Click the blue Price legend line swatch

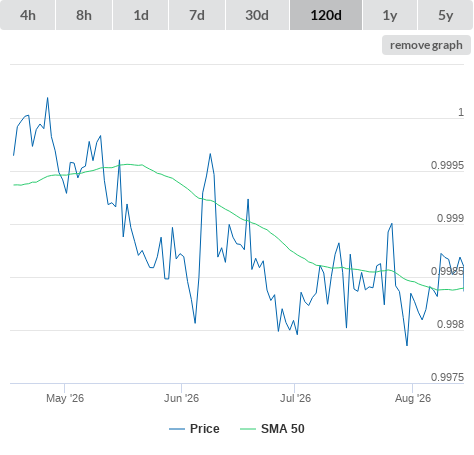[x=177, y=429]
